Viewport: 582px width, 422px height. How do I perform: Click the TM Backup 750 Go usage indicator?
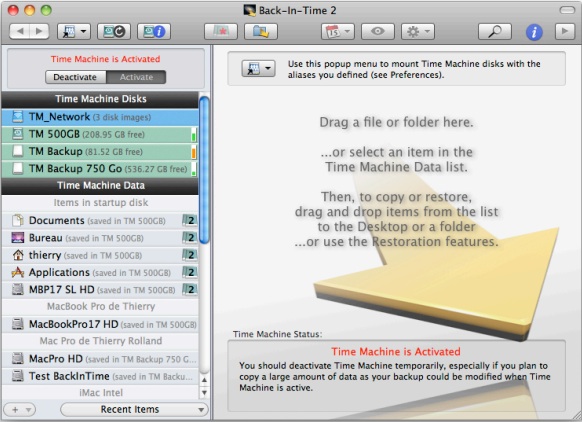click(193, 169)
